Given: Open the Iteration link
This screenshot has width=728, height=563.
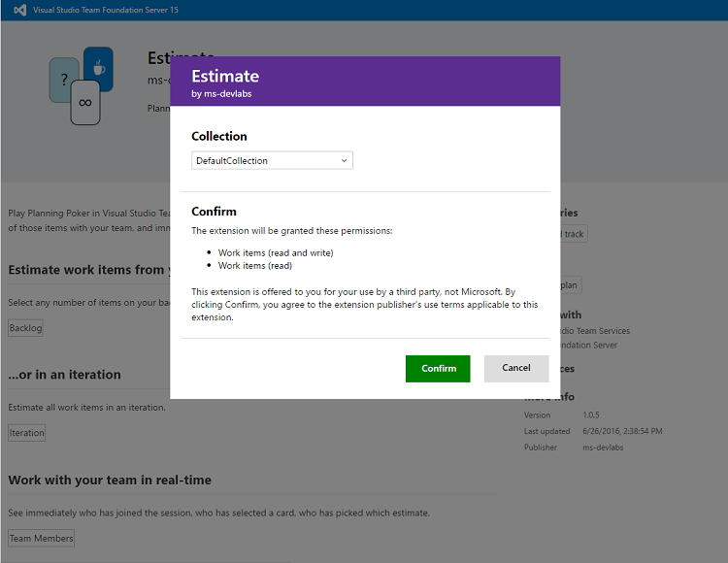Looking at the screenshot, I should point(27,433).
